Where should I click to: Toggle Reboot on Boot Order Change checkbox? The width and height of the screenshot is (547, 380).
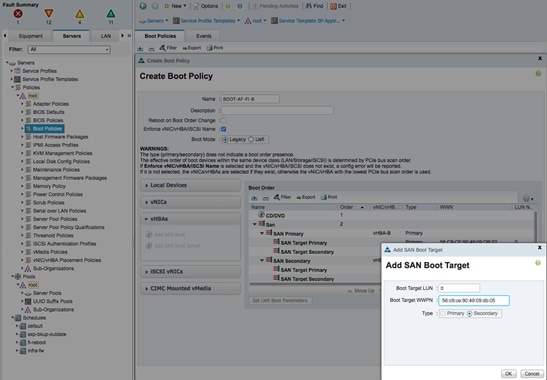click(x=224, y=120)
